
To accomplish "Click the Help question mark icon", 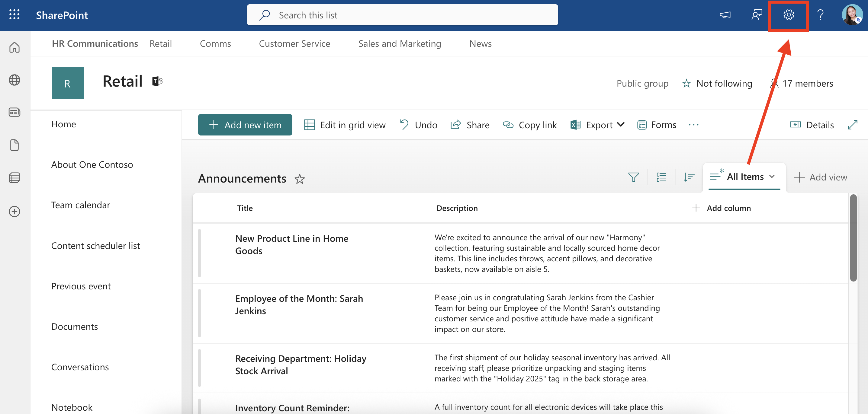I will [x=820, y=15].
